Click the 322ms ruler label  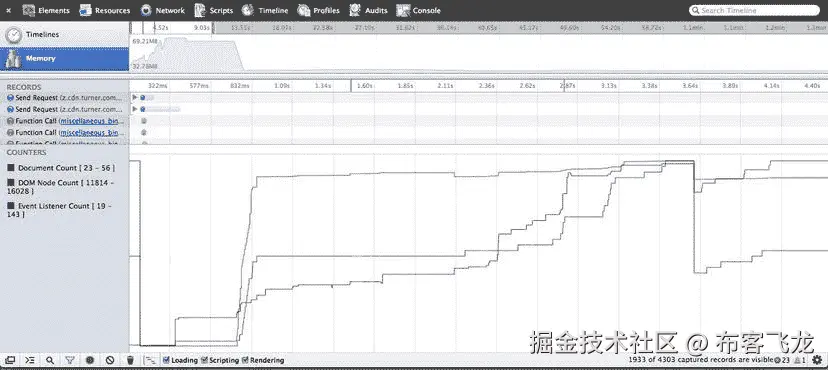(158, 86)
